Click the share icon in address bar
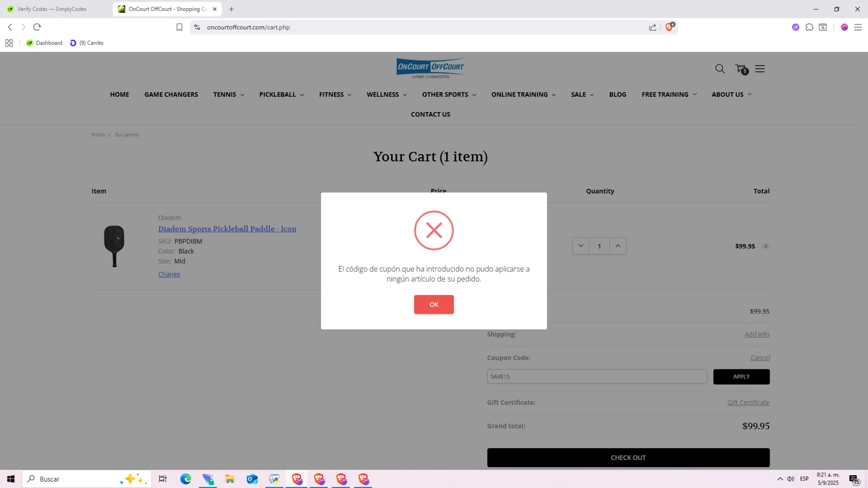Image resolution: width=868 pixels, height=488 pixels. pyautogui.click(x=653, y=27)
